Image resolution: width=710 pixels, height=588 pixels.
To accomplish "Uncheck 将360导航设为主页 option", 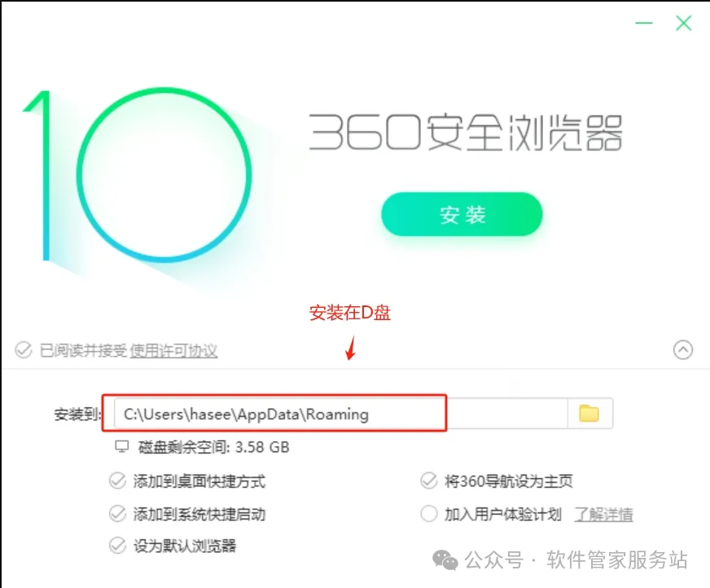I will click(x=429, y=480).
